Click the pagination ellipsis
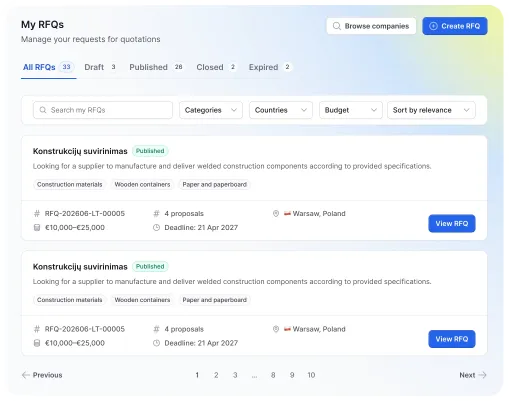Image resolution: width=509 pixels, height=401 pixels. [254, 376]
